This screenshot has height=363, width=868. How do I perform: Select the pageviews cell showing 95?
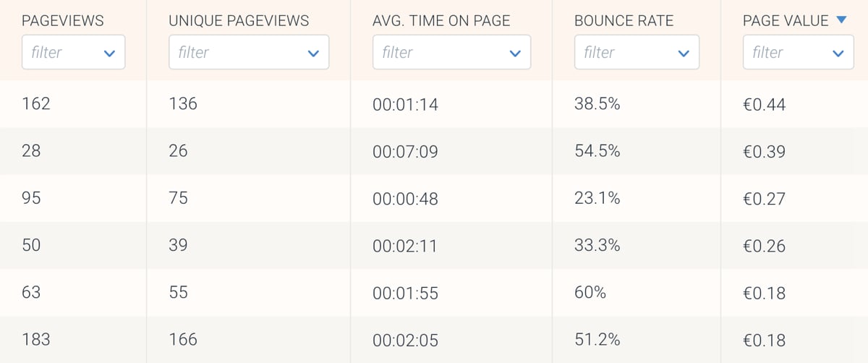(32, 197)
